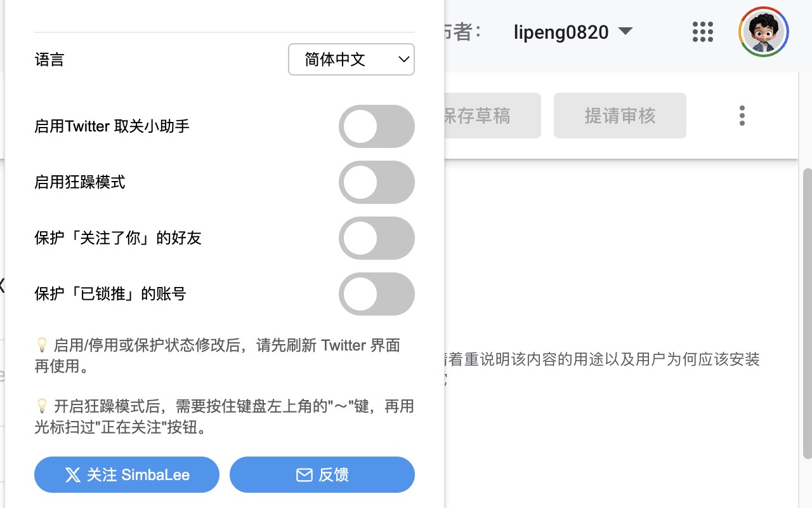Toggle 保护「已锁推」的账号 protection switch

[376, 294]
